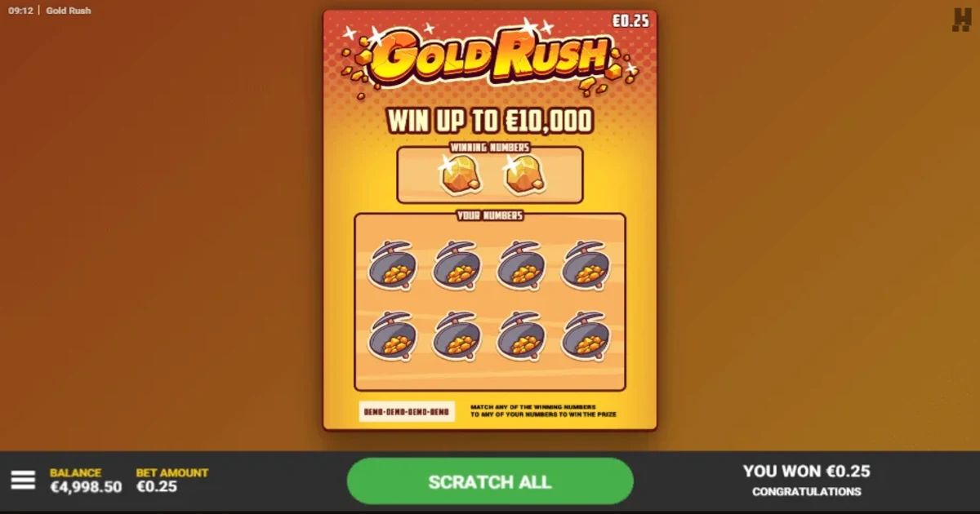This screenshot has width=980, height=514.
Task: Click the Win Up To €10,000 banner
Action: (x=490, y=121)
